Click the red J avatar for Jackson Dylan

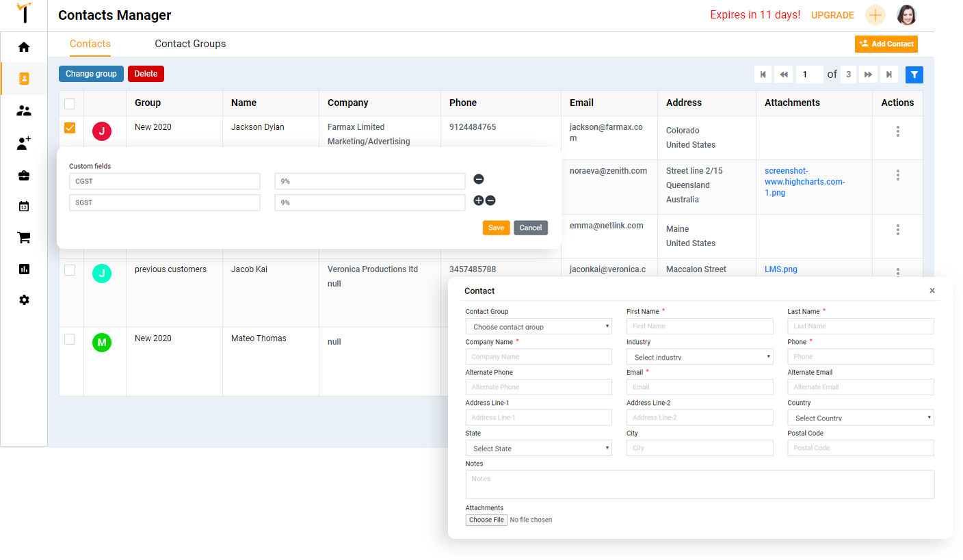pos(102,131)
